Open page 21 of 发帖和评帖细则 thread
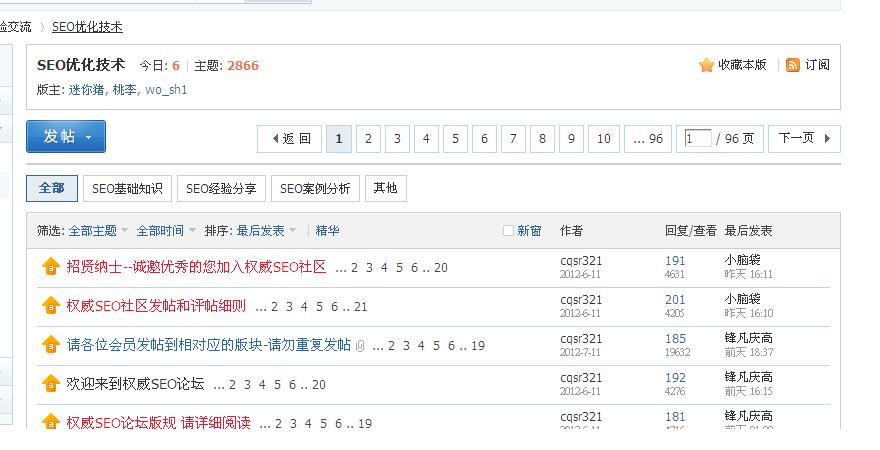This screenshot has width=880, height=450. click(x=360, y=307)
